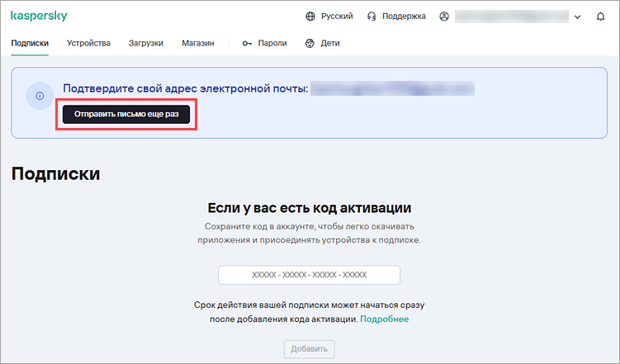The image size is (620, 364).
Task: Switch to the Магазин tab
Action: click(x=198, y=43)
